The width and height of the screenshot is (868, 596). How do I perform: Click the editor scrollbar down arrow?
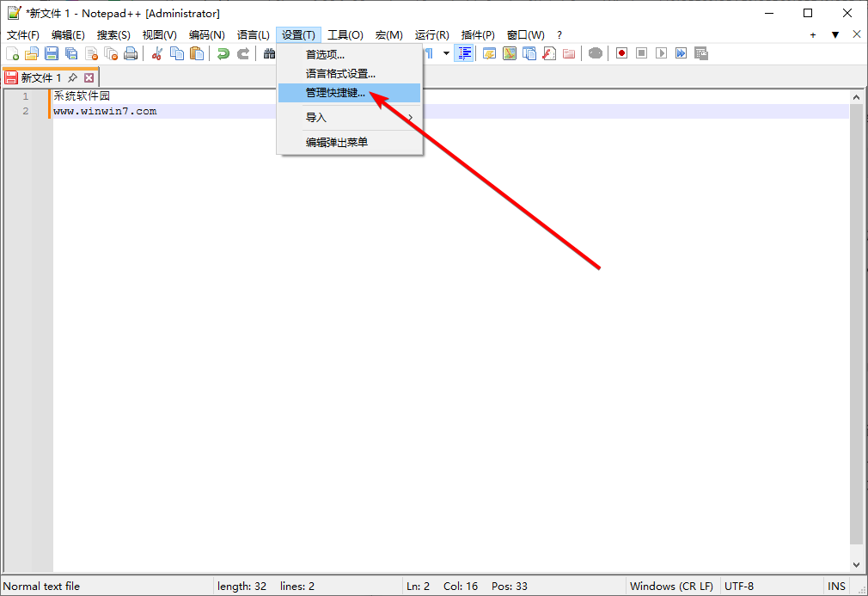pyautogui.click(x=856, y=565)
